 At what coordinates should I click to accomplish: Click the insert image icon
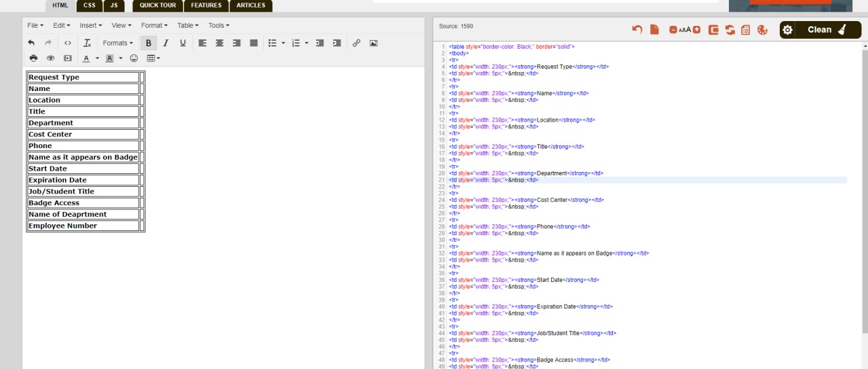[373, 43]
